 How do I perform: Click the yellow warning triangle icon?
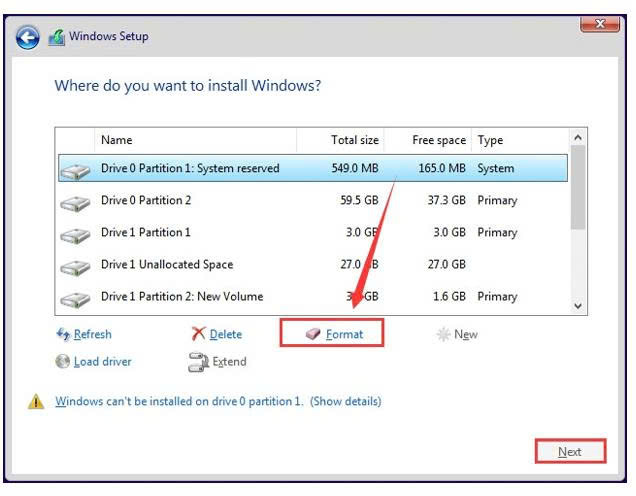pyautogui.click(x=36, y=402)
